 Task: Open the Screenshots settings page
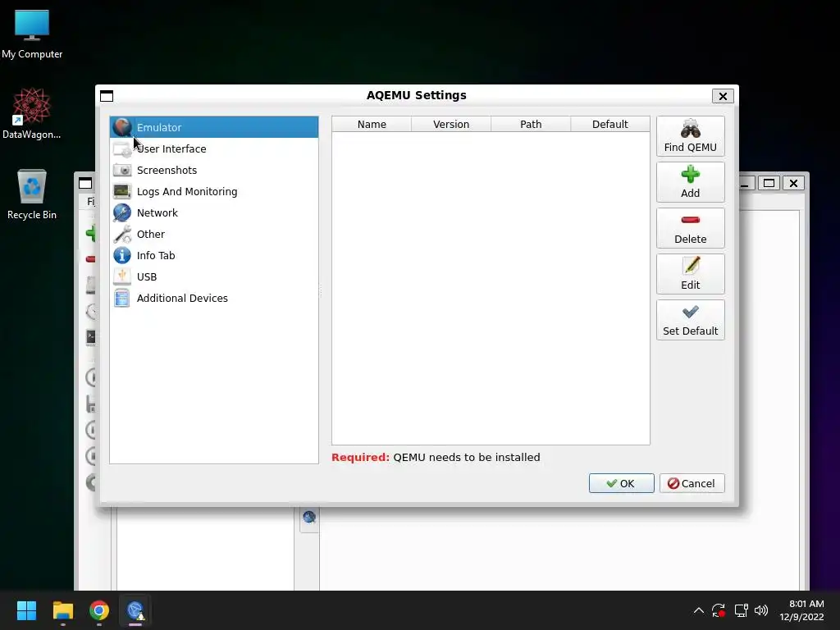pos(214,171)
